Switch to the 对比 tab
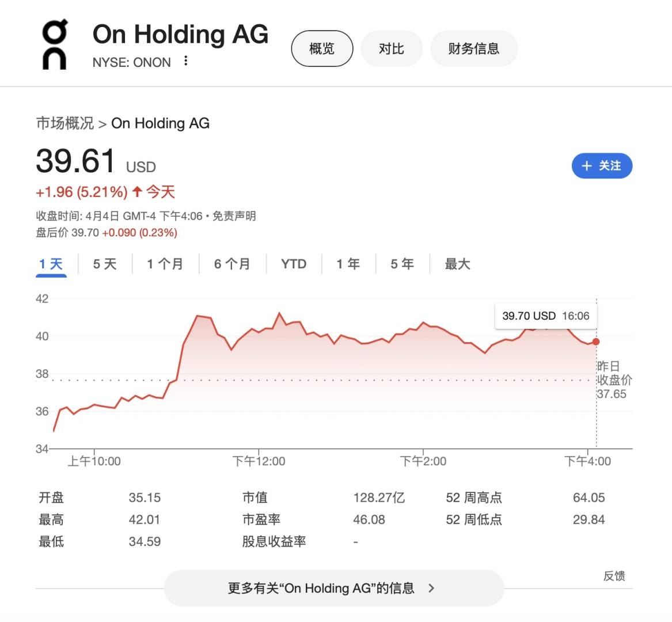The height and width of the screenshot is (622, 672). pyautogui.click(x=392, y=48)
